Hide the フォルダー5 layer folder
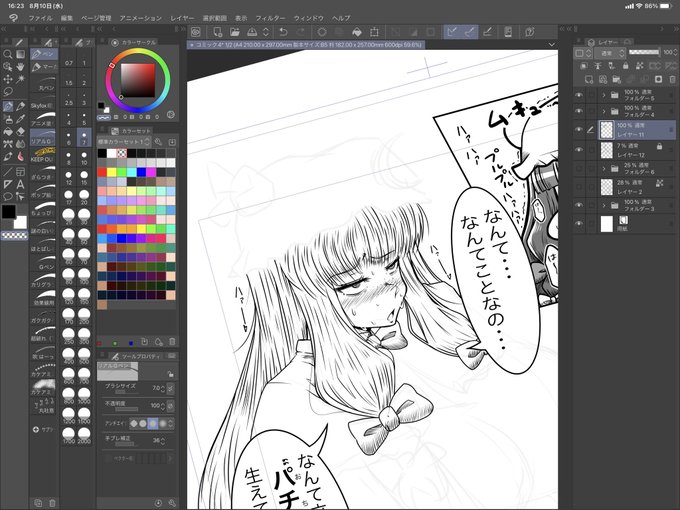Image resolution: width=680 pixels, height=510 pixels. point(578,95)
